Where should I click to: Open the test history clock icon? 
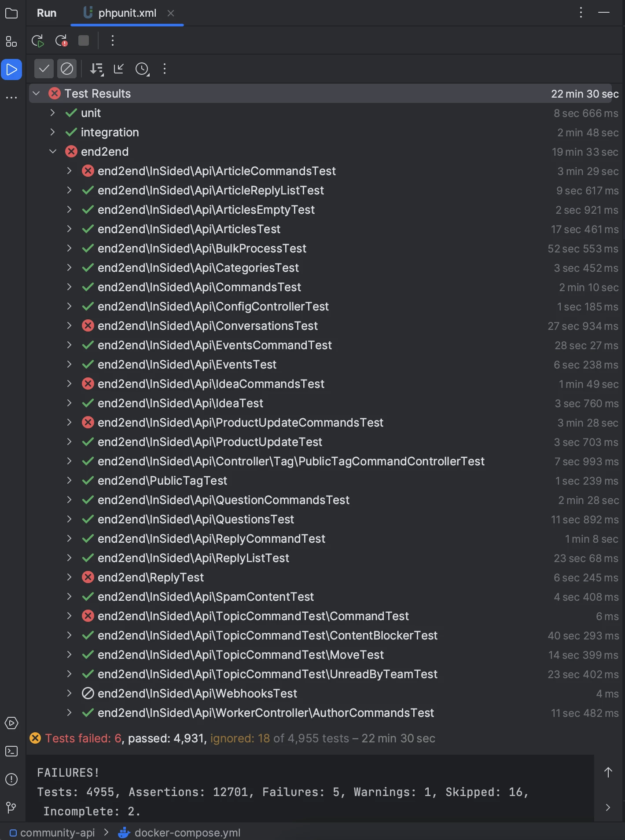click(x=142, y=69)
